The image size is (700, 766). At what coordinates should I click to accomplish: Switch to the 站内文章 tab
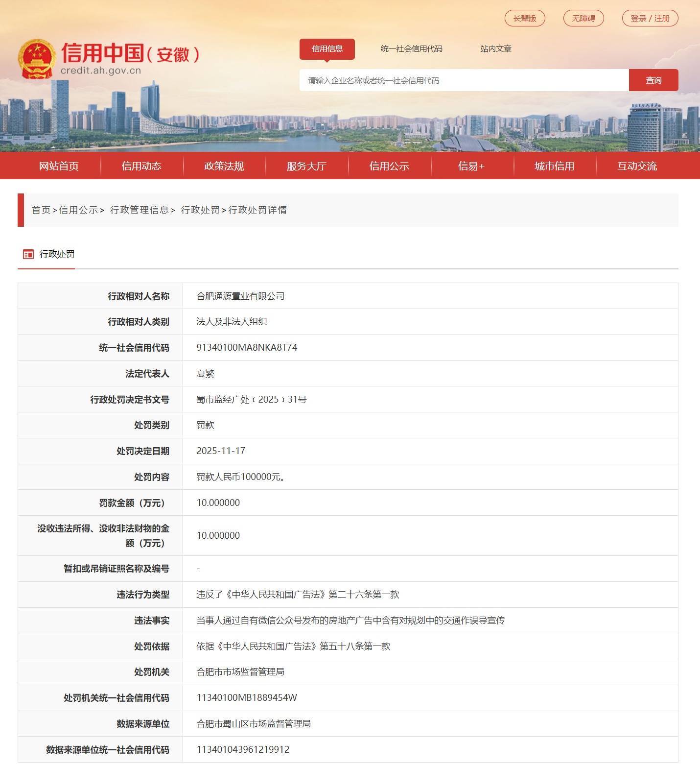[496, 49]
